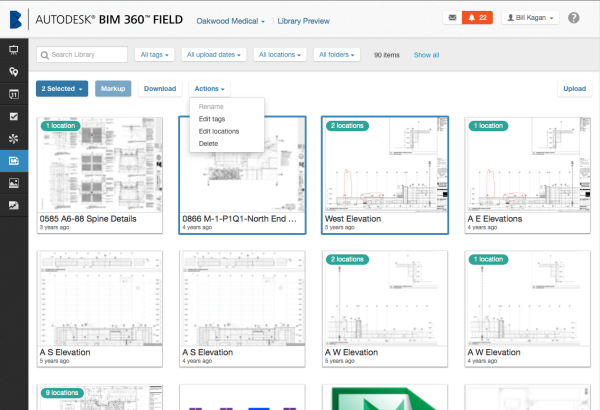Image resolution: width=600 pixels, height=410 pixels.
Task: Choose Edit locations in the Actions menu
Action: pos(218,131)
